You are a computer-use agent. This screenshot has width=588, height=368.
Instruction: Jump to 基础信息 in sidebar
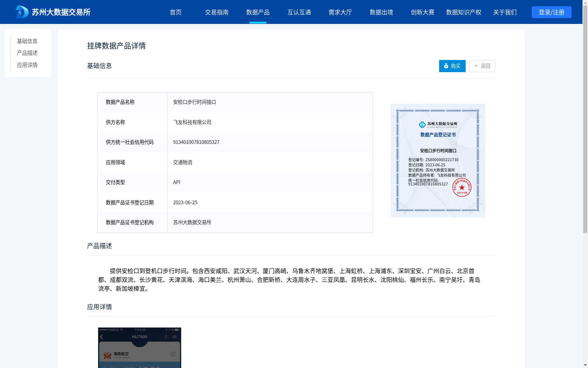point(27,41)
